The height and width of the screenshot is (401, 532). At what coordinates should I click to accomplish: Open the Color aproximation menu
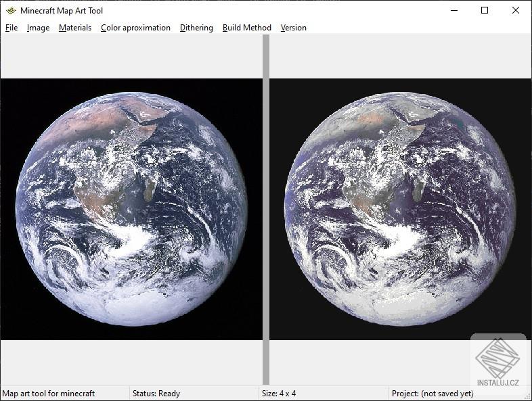coord(135,28)
